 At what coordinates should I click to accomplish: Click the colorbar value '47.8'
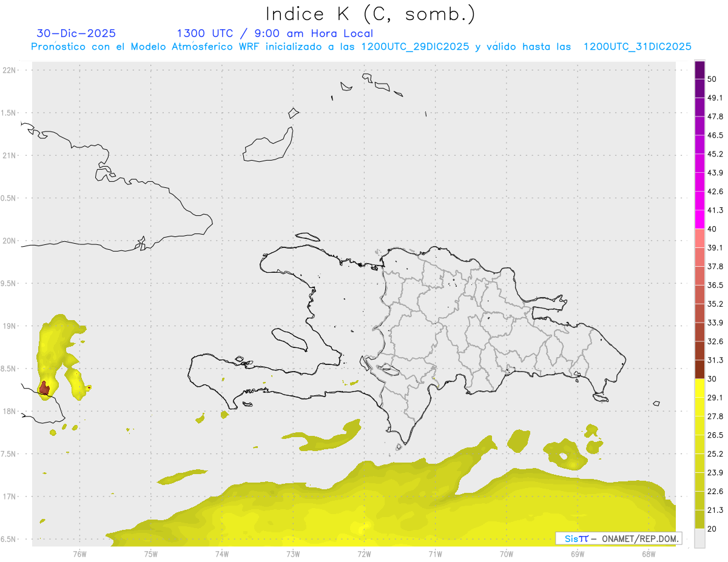[x=715, y=117]
